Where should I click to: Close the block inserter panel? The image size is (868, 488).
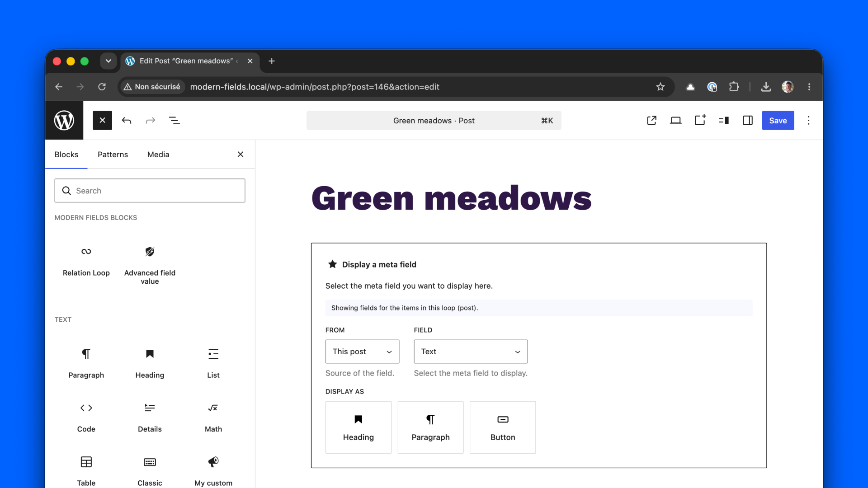241,155
